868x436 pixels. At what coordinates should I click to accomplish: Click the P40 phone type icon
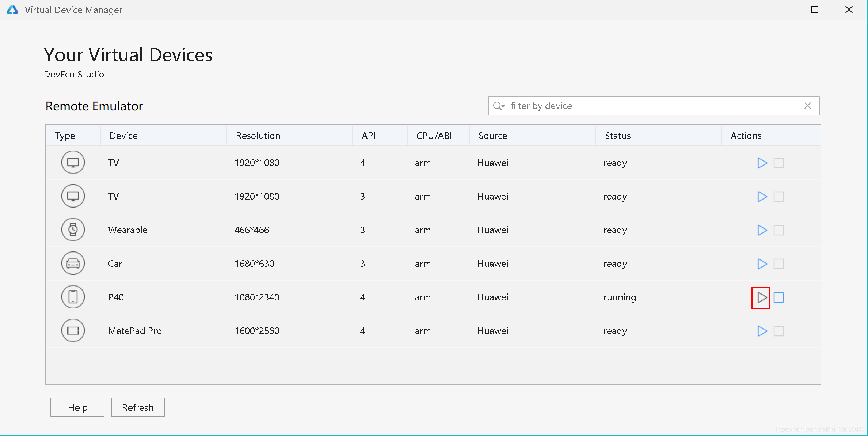pos(73,297)
